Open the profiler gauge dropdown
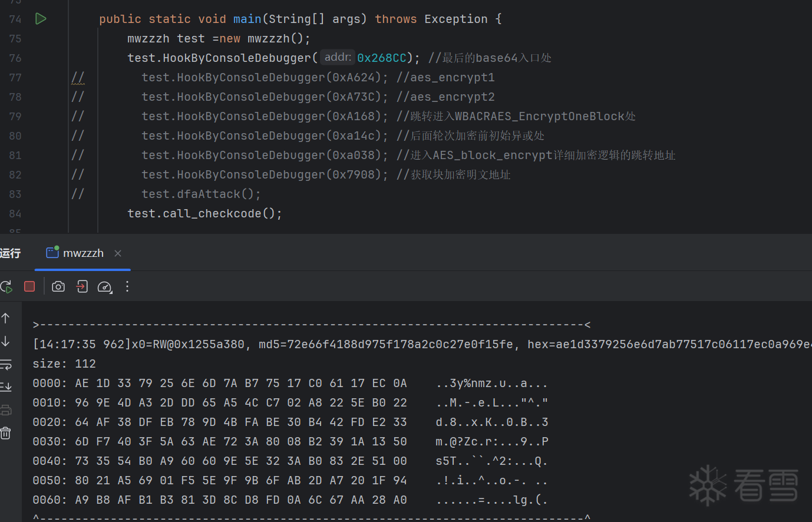The width and height of the screenshot is (812, 522). coord(105,287)
